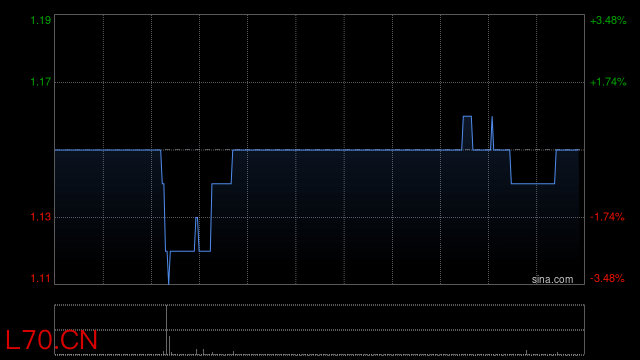Click the +3.48% percentage label
Image resolution: width=640 pixels, height=360 pixels.
[x=608, y=20]
